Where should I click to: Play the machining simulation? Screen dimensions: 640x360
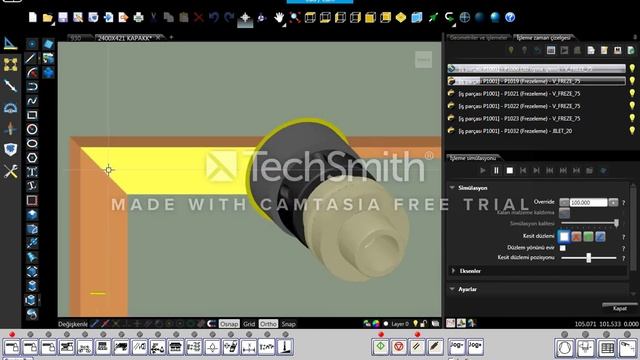(x=483, y=171)
